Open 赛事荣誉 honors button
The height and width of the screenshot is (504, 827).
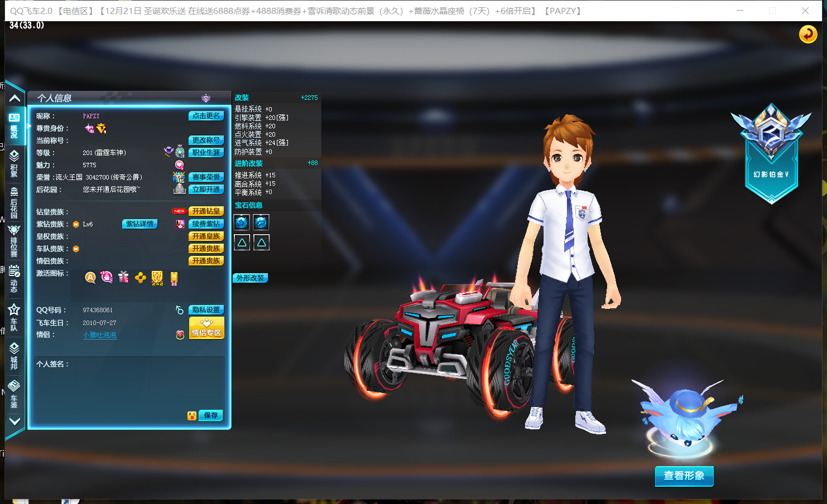(x=206, y=177)
